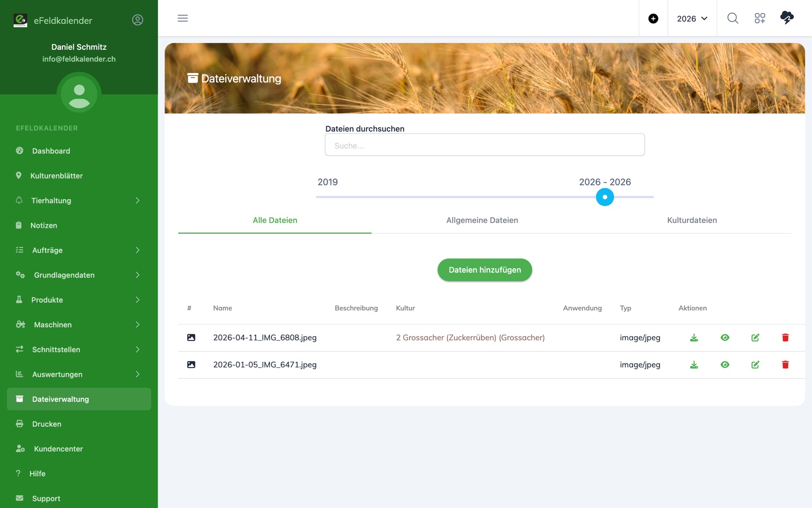Preview 2026-04-11_IMG_6808.jpeg with eye icon
The width and height of the screenshot is (812, 508).
point(725,338)
